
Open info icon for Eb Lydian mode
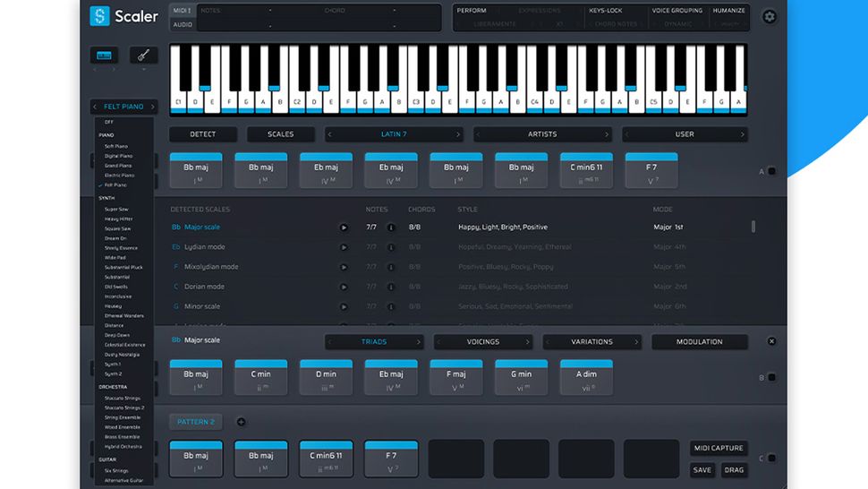click(391, 247)
